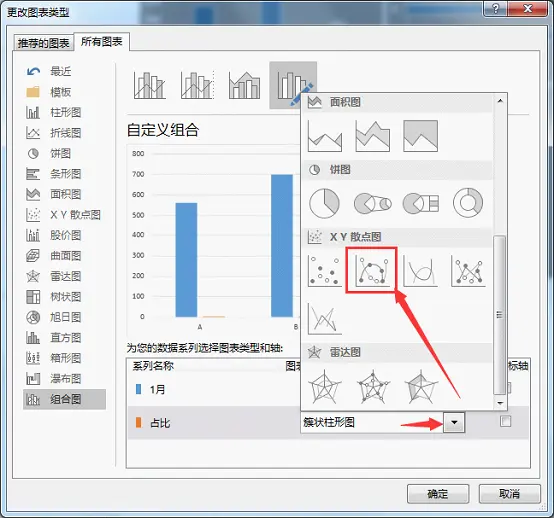Choose the stacked area chart icon
The width and height of the screenshot is (554, 518).
[x=372, y=136]
